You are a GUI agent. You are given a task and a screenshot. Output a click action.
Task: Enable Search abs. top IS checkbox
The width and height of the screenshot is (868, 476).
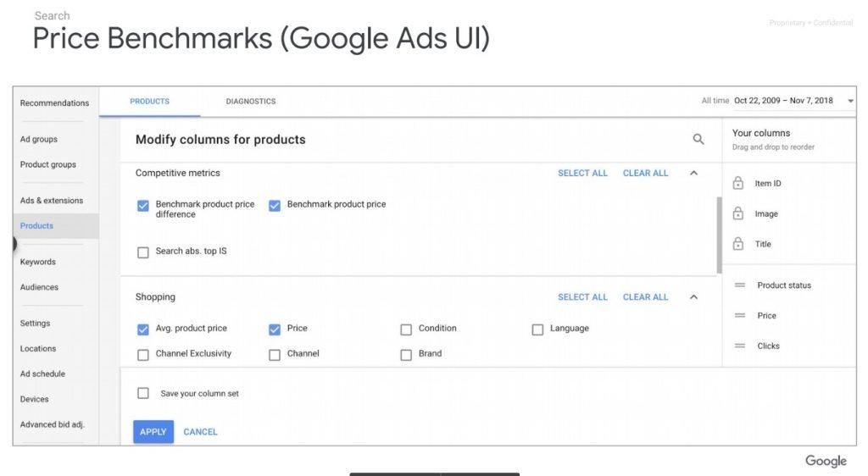coord(143,252)
